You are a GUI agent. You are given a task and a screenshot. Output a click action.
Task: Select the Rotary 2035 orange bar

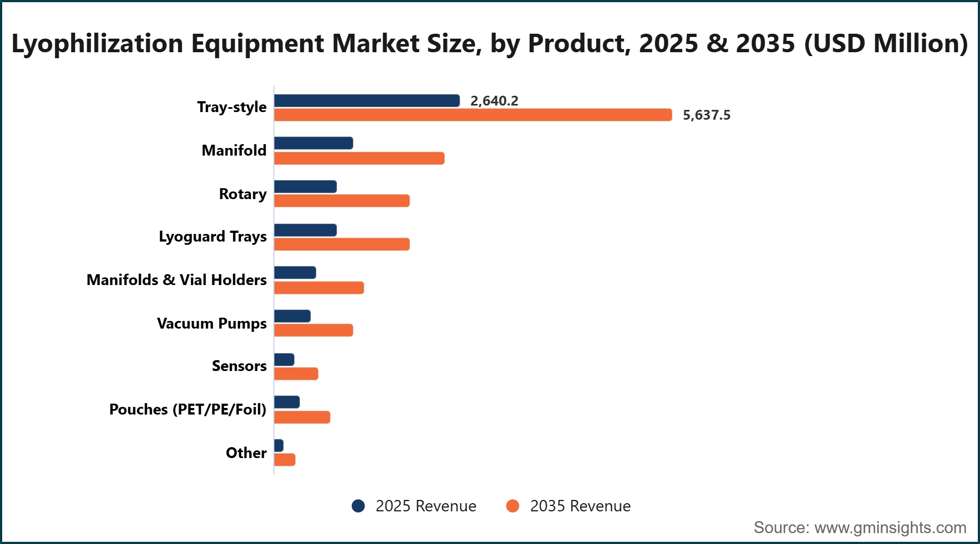[342, 201]
